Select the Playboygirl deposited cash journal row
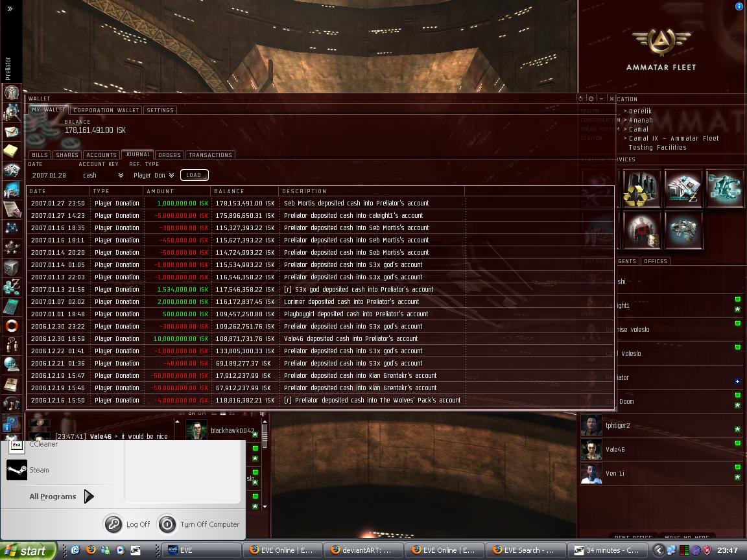747x560 pixels. [320, 314]
